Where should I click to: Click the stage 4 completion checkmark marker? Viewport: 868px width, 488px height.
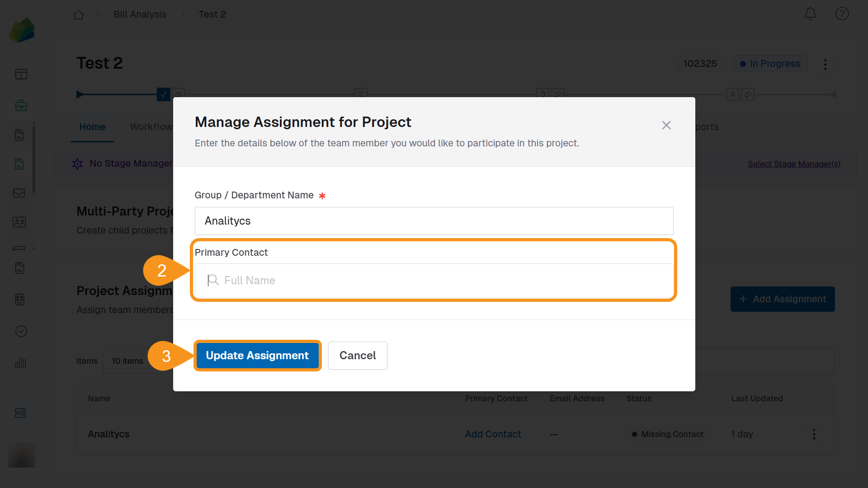747,94
